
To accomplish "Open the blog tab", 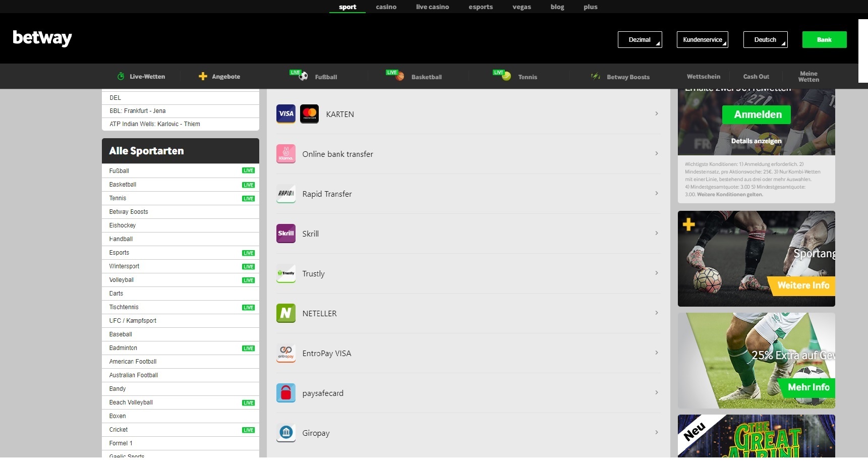I will 557,7.
